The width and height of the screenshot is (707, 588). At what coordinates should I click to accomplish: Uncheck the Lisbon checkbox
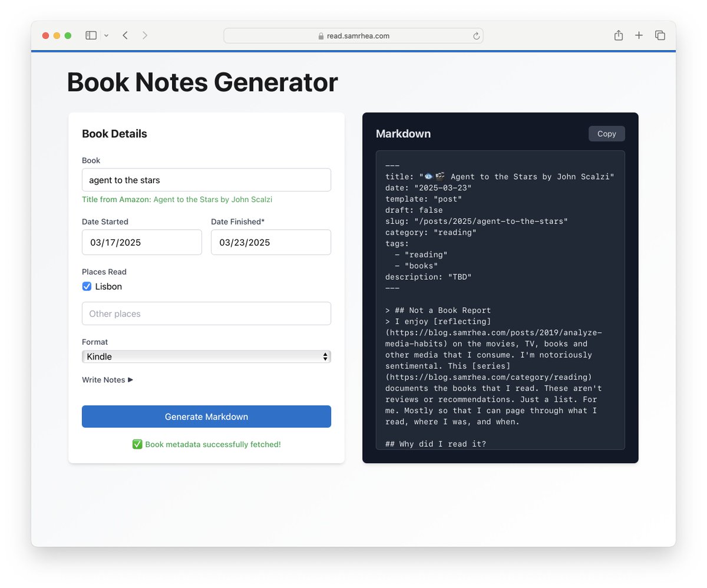[x=87, y=286]
